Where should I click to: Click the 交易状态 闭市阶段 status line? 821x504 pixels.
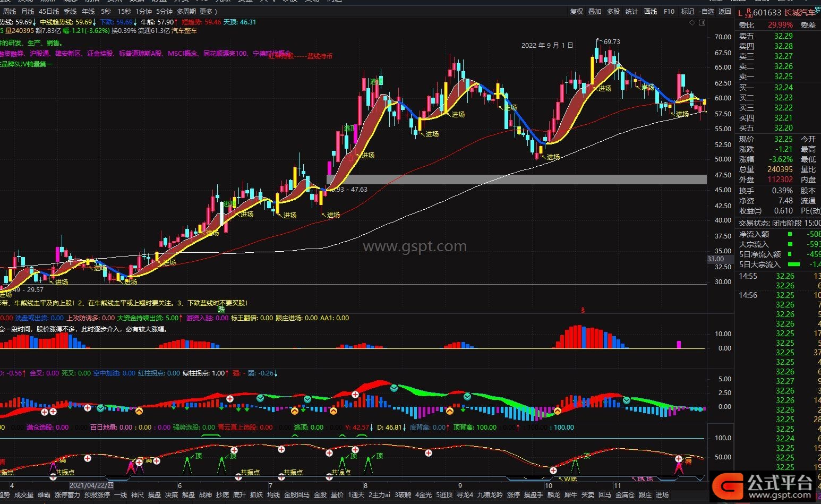tap(779, 223)
